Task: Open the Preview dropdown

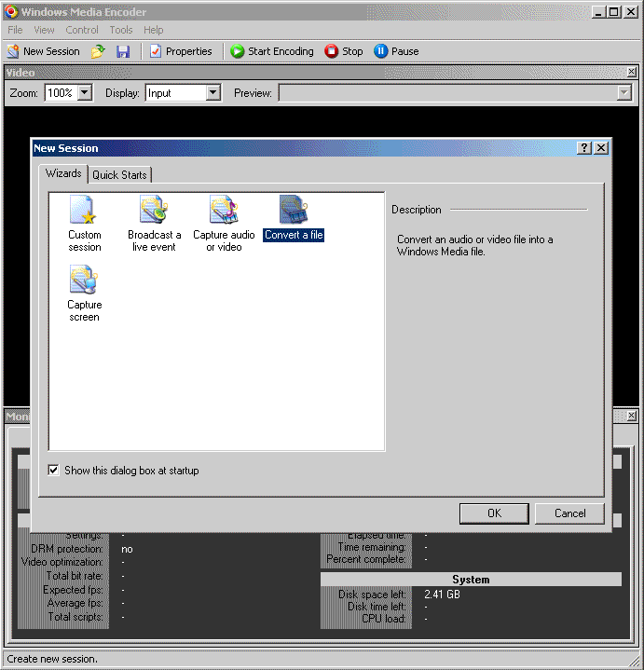Action: pos(623,93)
